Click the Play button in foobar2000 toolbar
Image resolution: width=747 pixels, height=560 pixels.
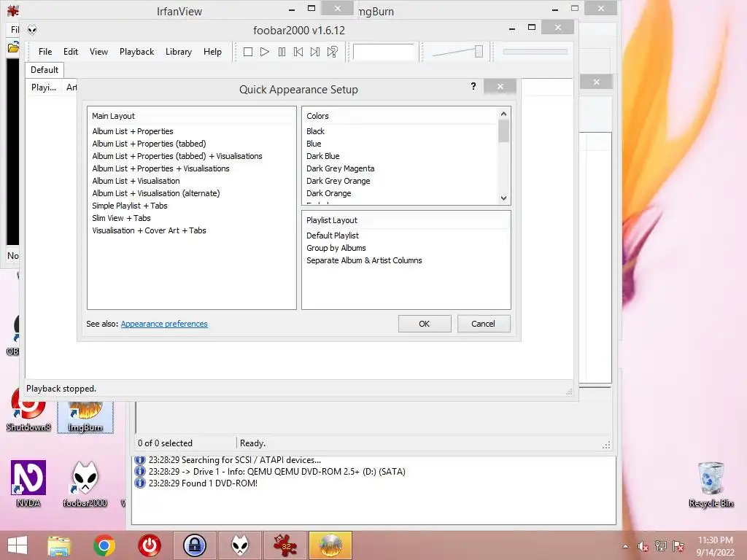point(265,52)
